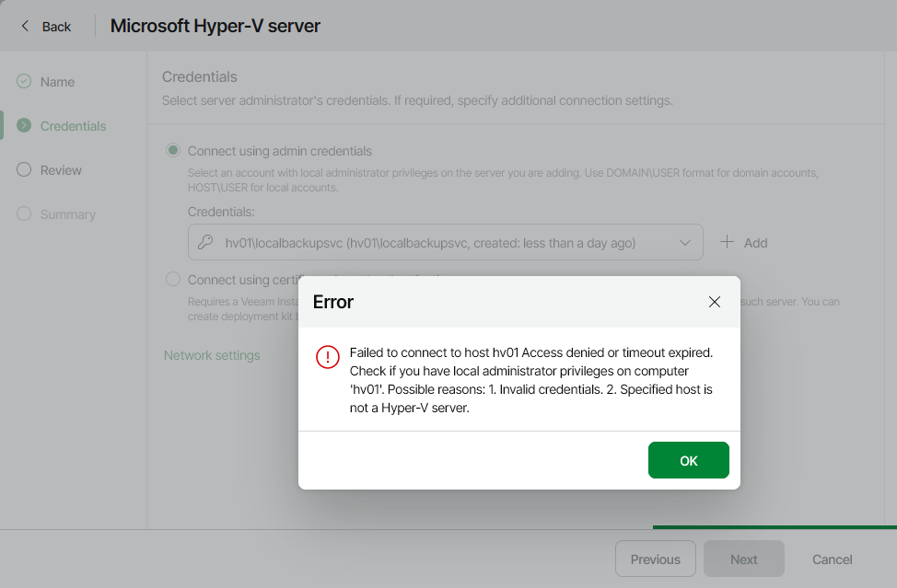
Task: Dismiss the Error dialog with the X
Action: [714, 301]
